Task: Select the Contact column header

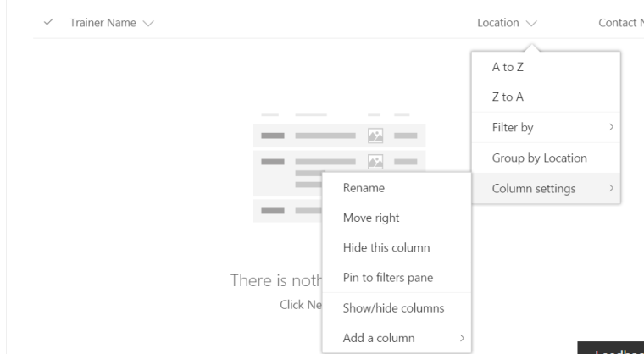Action: [x=620, y=23]
